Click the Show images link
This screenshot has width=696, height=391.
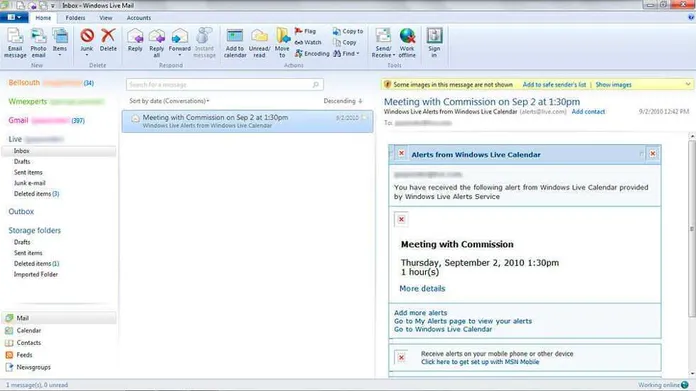click(x=613, y=84)
